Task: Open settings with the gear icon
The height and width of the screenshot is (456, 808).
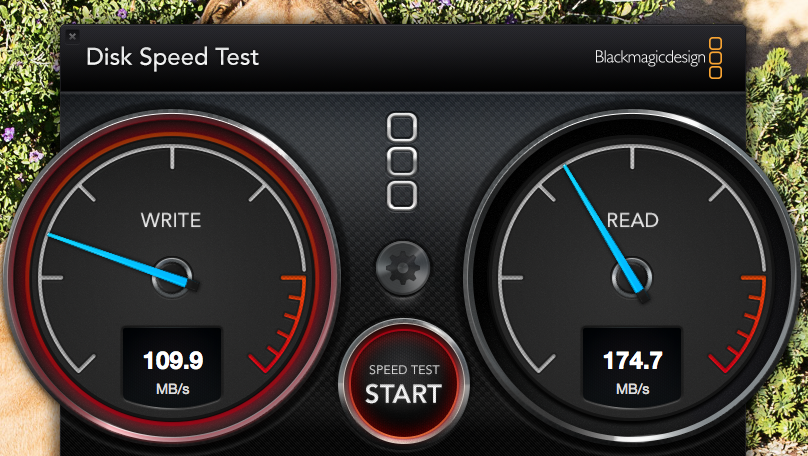Action: pos(402,268)
